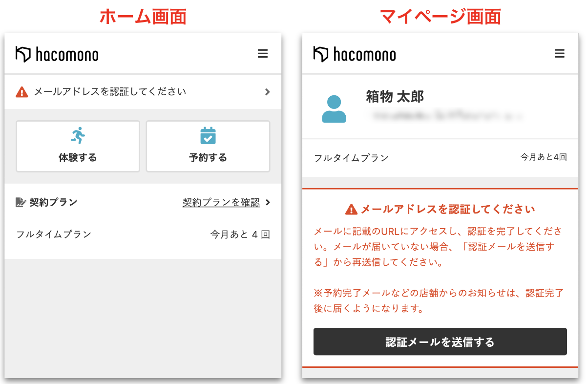Click フルタイムプラン text on Home screen

(54, 235)
